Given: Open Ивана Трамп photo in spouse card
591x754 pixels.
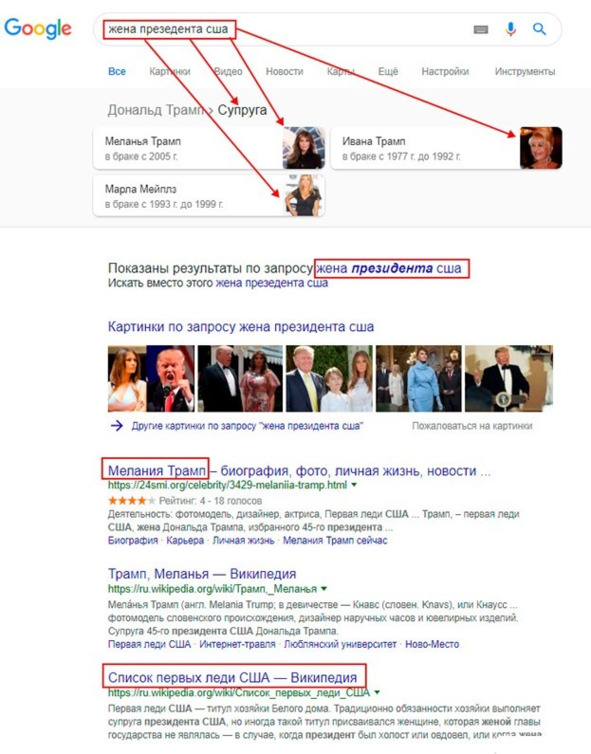Looking at the screenshot, I should tap(541, 148).
